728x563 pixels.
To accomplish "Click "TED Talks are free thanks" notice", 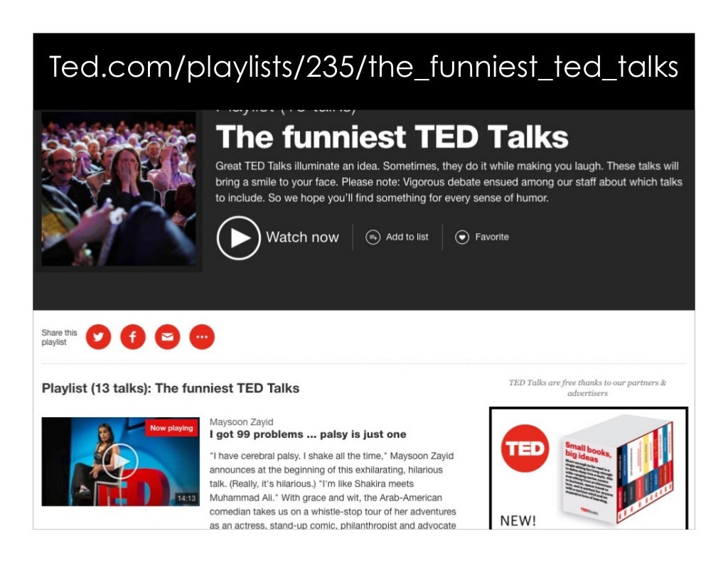I will tap(587, 387).
